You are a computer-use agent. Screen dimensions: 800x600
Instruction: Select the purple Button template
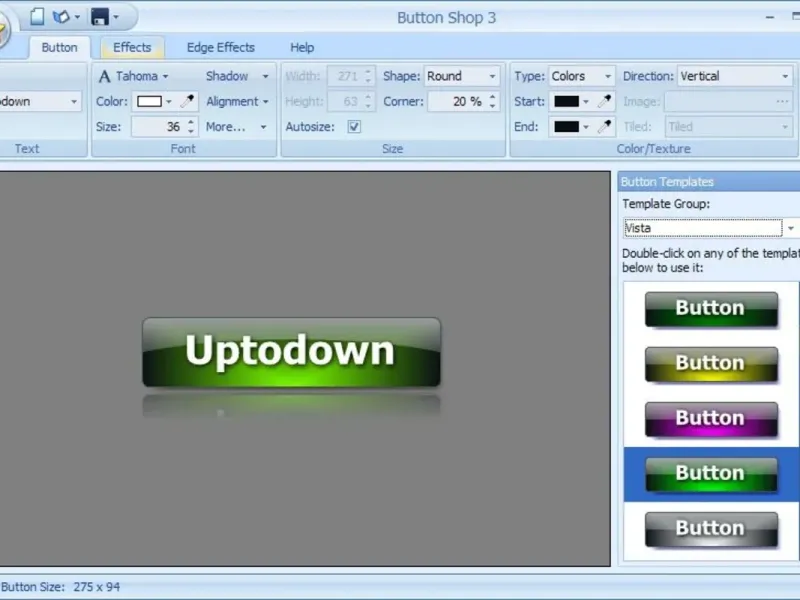pyautogui.click(x=711, y=419)
